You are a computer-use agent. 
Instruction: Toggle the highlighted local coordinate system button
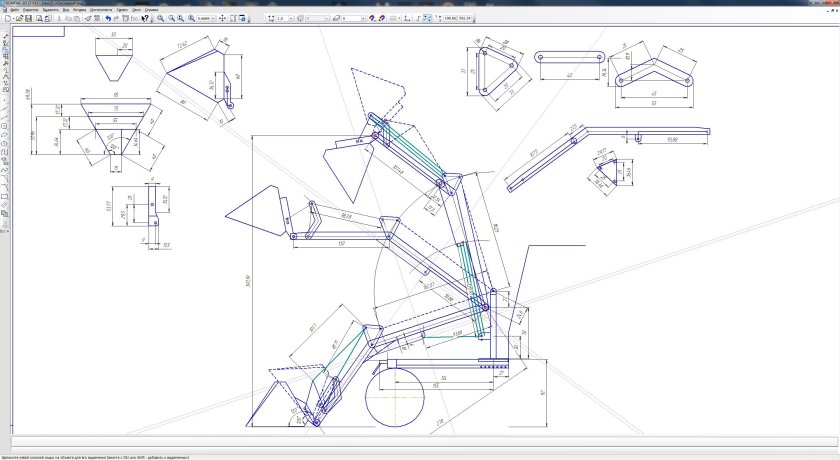click(x=428, y=18)
